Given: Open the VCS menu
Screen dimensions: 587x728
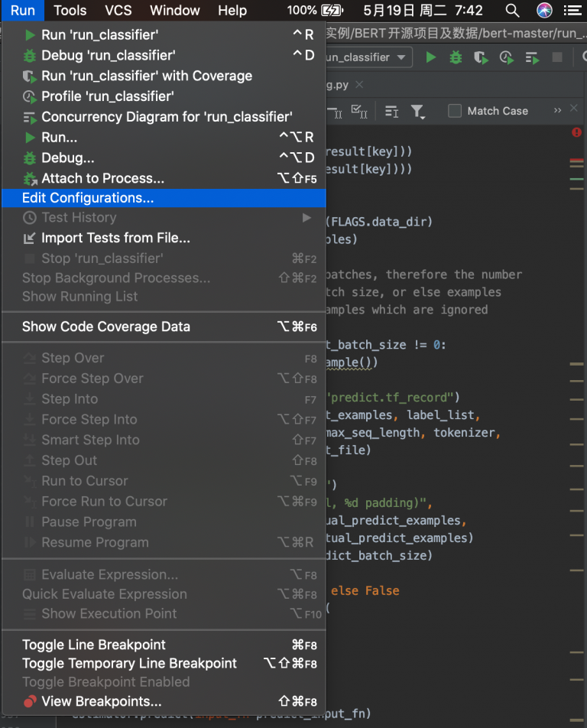Looking at the screenshot, I should [x=118, y=10].
